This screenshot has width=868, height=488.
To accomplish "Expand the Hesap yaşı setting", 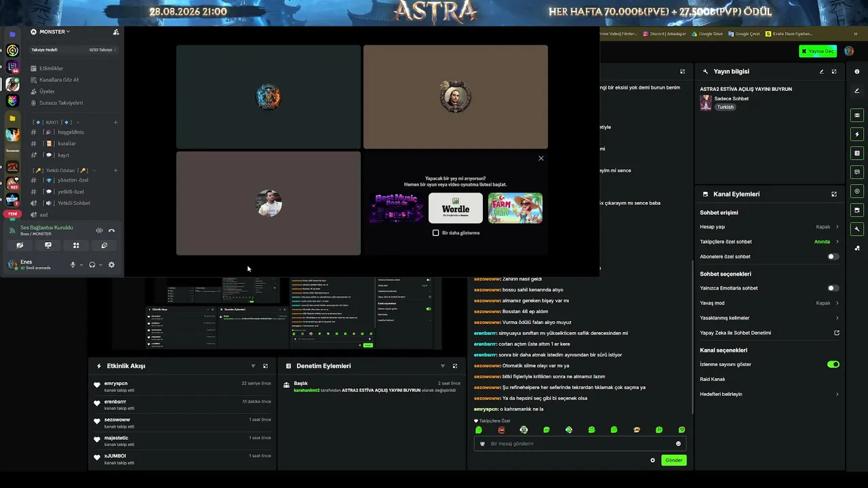I will coord(770,227).
